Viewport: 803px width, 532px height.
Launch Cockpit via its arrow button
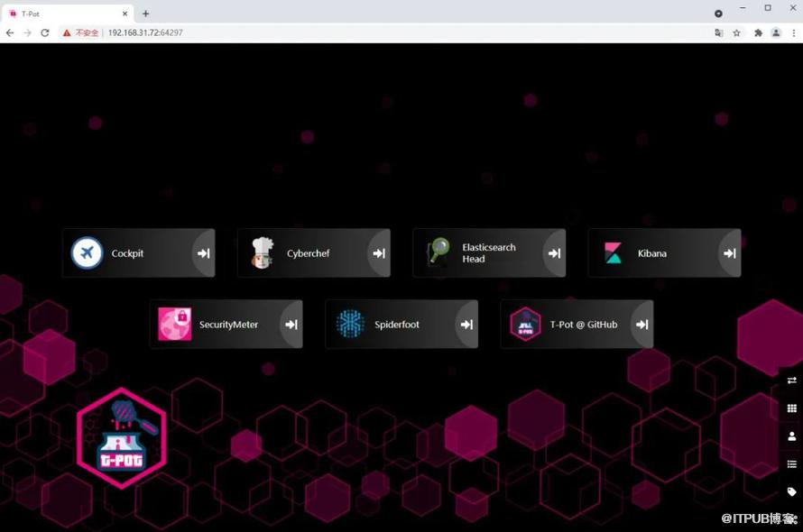click(204, 253)
